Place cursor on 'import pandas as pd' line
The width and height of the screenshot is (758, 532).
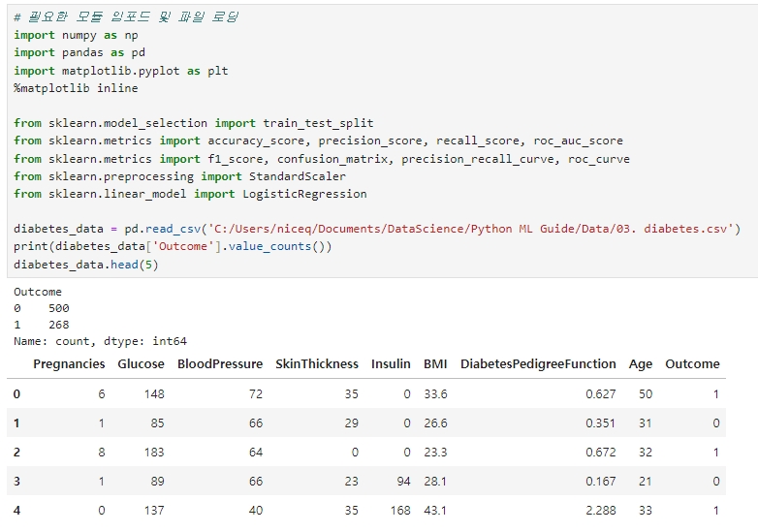point(79,52)
